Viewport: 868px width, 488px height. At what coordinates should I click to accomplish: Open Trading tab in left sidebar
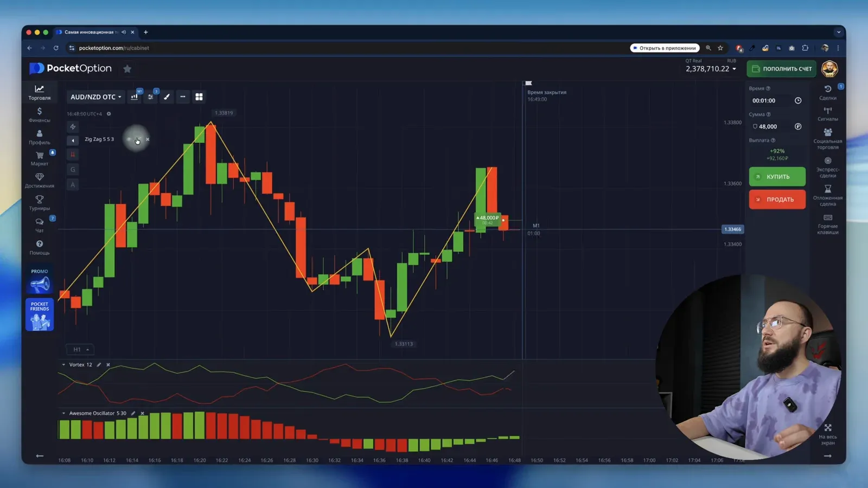point(39,92)
